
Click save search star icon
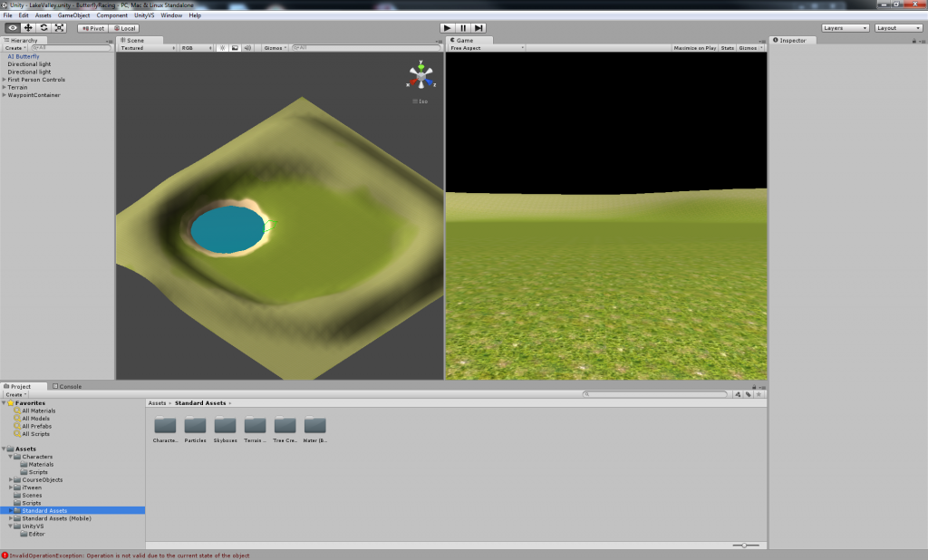759,394
